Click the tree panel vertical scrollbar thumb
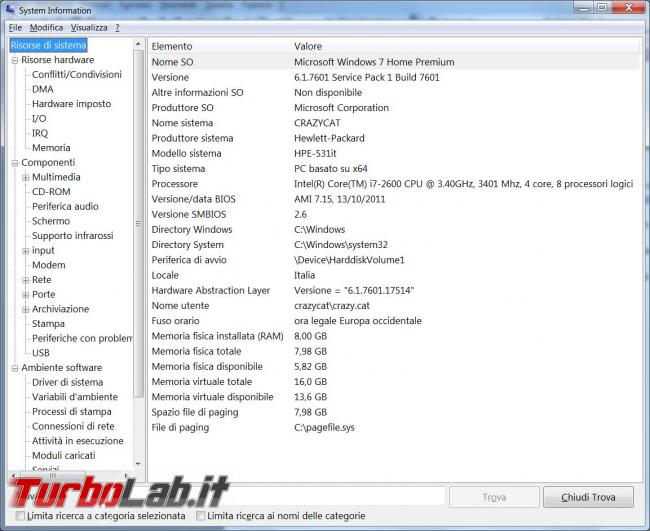 pos(138,223)
